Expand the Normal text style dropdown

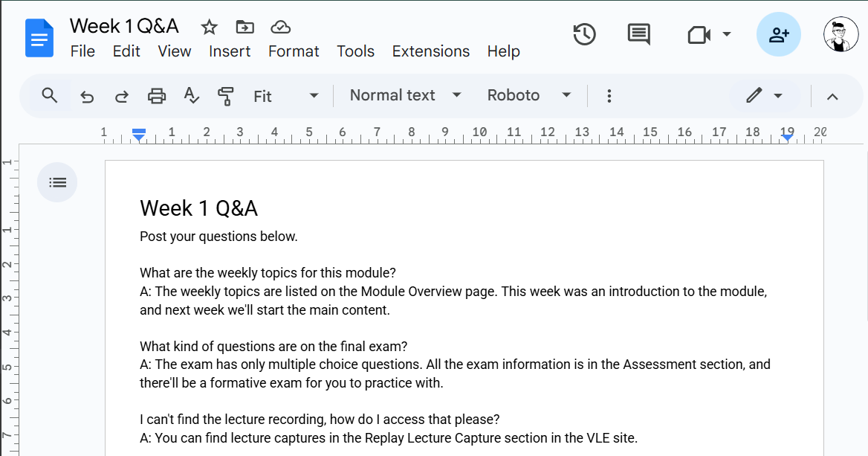click(405, 95)
